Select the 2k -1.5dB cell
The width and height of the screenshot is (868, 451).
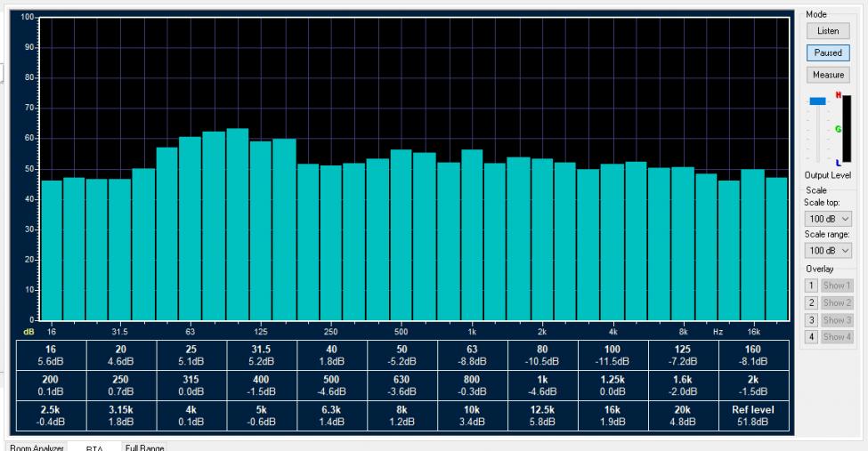coord(753,385)
